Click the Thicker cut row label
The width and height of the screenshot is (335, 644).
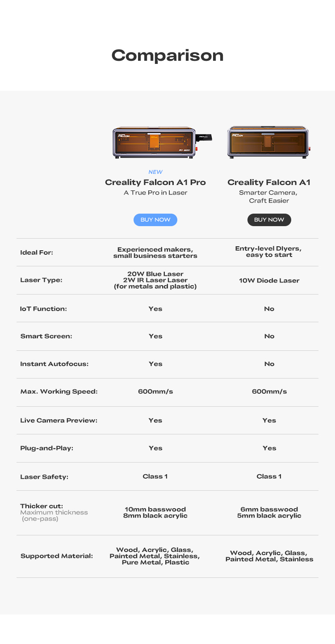tap(42, 506)
